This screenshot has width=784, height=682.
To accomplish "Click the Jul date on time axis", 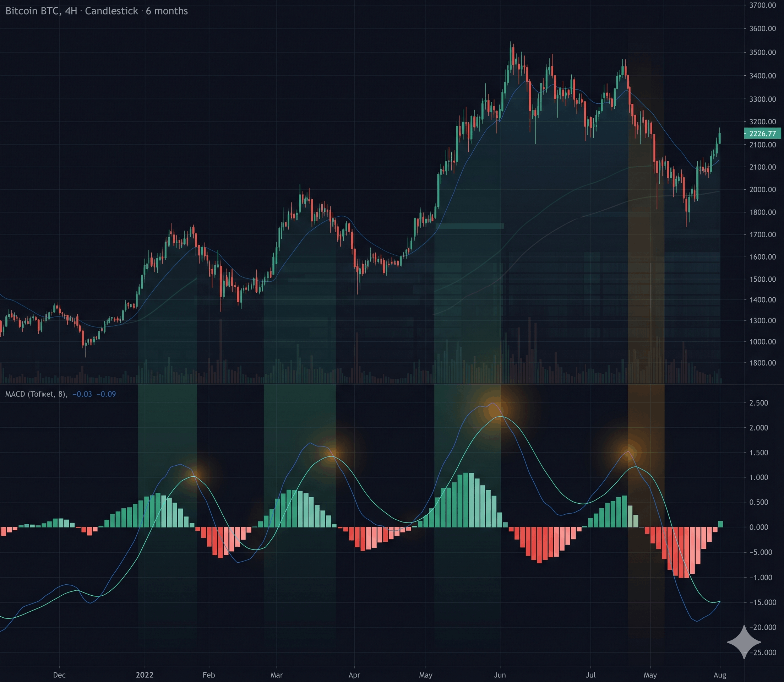I will pyautogui.click(x=590, y=675).
